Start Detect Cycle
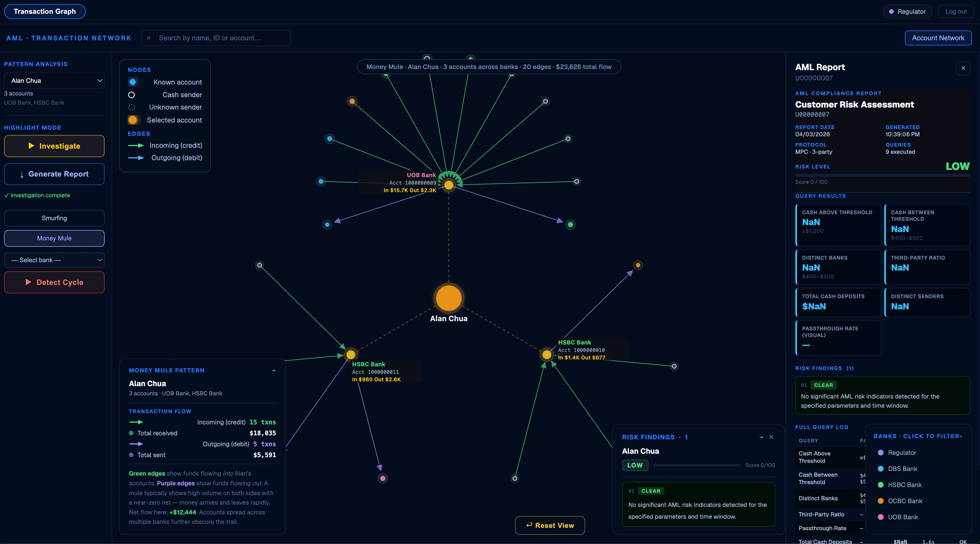This screenshot has width=980, height=544. [54, 282]
